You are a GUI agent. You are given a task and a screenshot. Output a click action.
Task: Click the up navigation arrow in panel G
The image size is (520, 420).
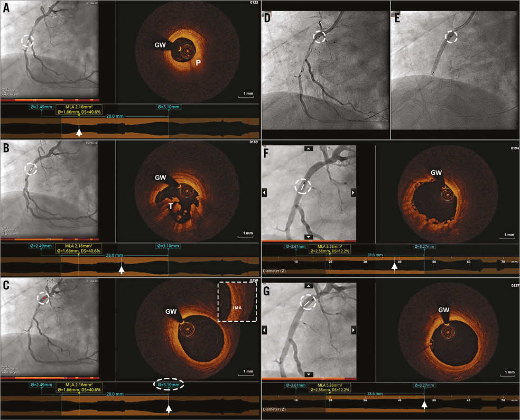[309, 286]
